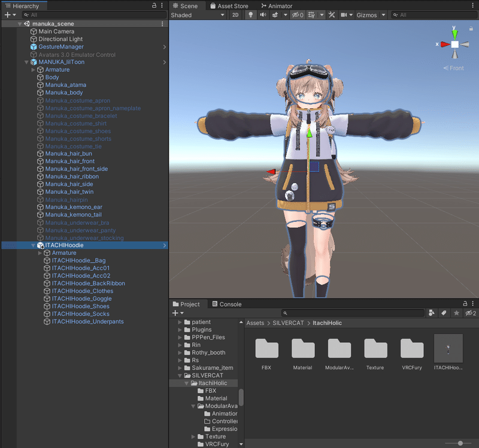
Task: Open component editor tools icon
Action: [332, 15]
